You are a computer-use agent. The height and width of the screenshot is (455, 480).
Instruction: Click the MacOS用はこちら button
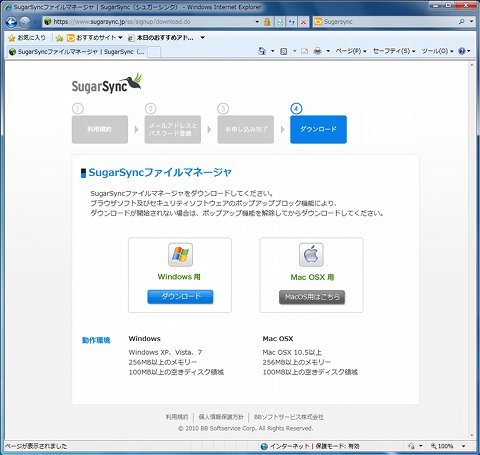pos(312,297)
